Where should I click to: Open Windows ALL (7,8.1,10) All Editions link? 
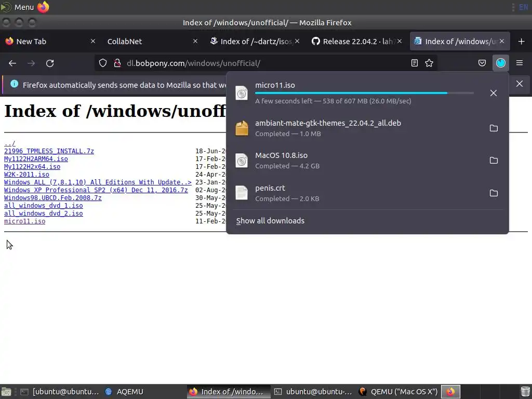98,182
